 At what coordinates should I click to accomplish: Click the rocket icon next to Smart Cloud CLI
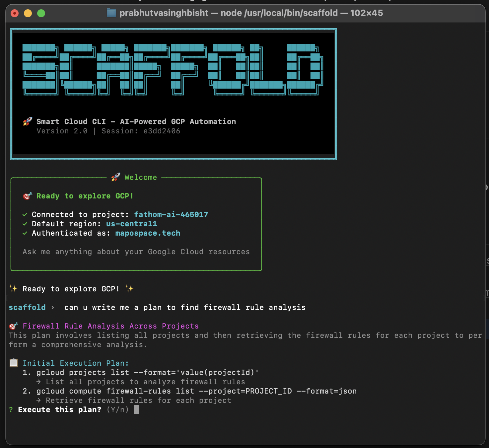coord(27,121)
